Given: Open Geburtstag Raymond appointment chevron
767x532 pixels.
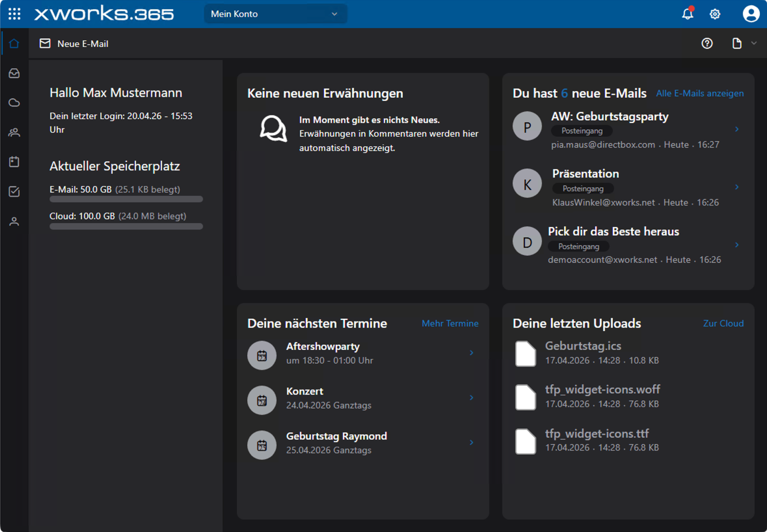Looking at the screenshot, I should pos(472,443).
